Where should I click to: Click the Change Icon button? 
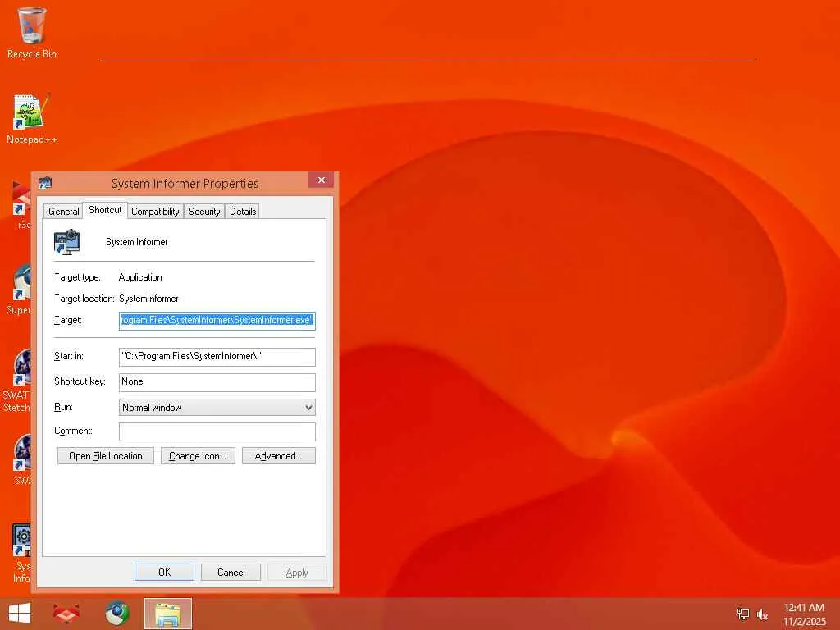(198, 456)
